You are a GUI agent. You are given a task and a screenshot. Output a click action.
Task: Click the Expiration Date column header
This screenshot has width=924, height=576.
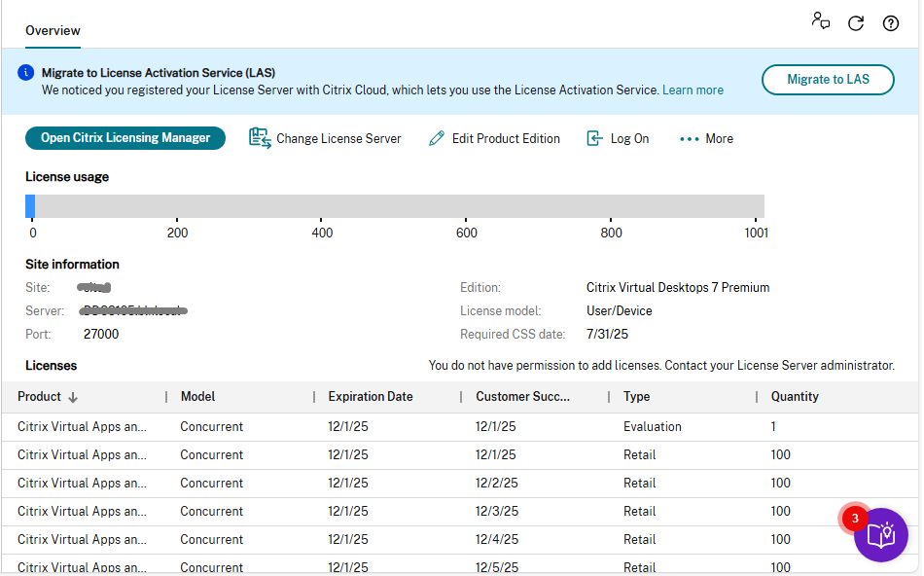pyautogui.click(x=370, y=397)
